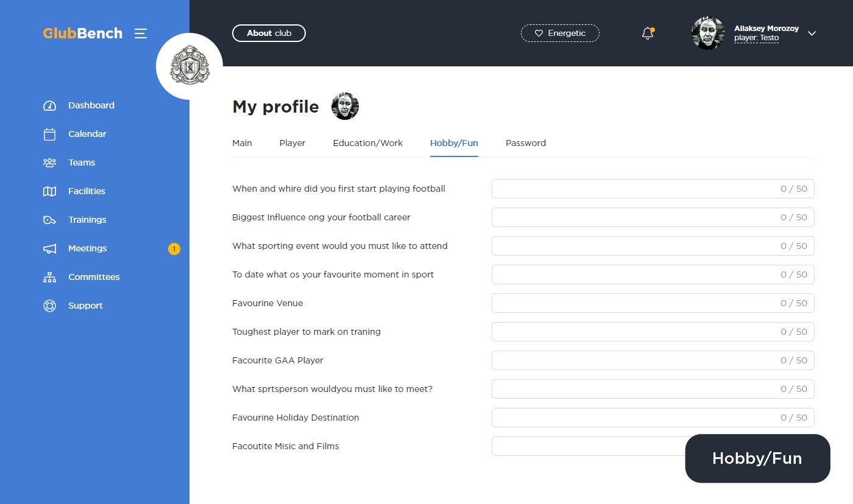Open notifications bell icon
Viewport: 853px width, 504px height.
pyautogui.click(x=648, y=34)
